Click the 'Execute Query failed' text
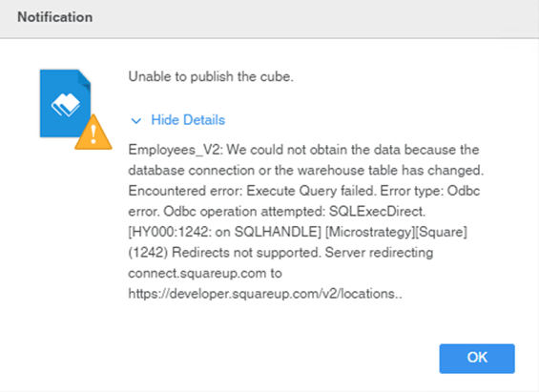Viewport: 539px width, 392px height. 311,191
